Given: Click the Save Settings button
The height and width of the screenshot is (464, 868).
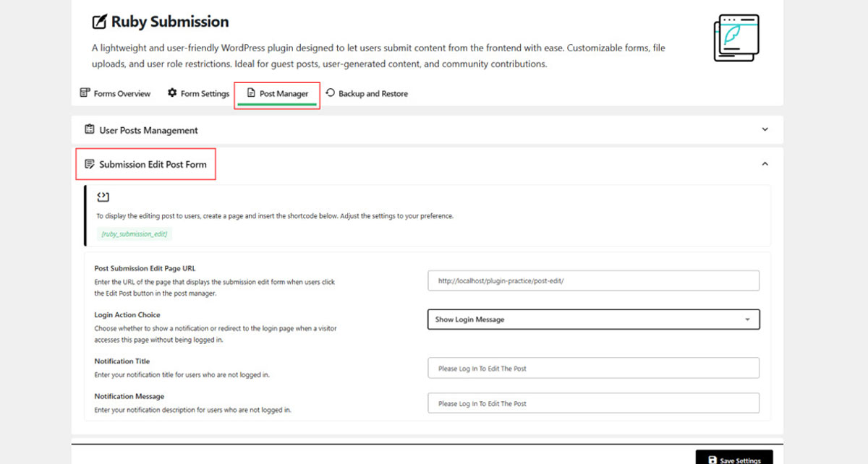Looking at the screenshot, I should [x=734, y=457].
